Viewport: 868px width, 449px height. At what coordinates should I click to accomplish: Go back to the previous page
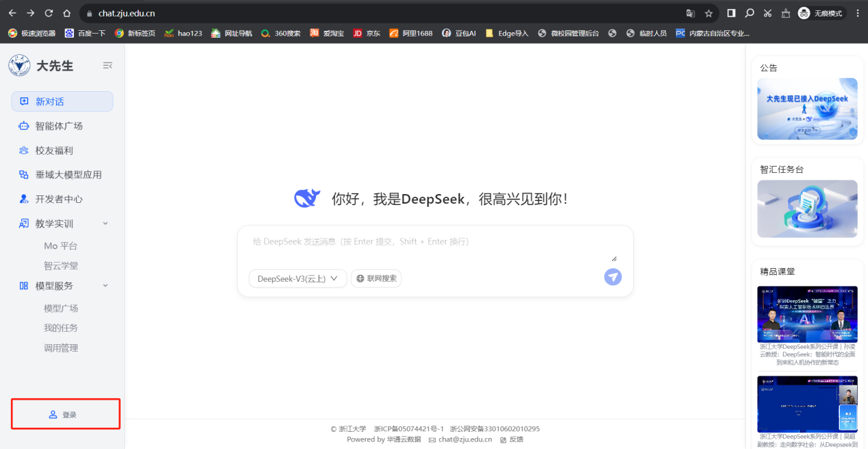12,13
